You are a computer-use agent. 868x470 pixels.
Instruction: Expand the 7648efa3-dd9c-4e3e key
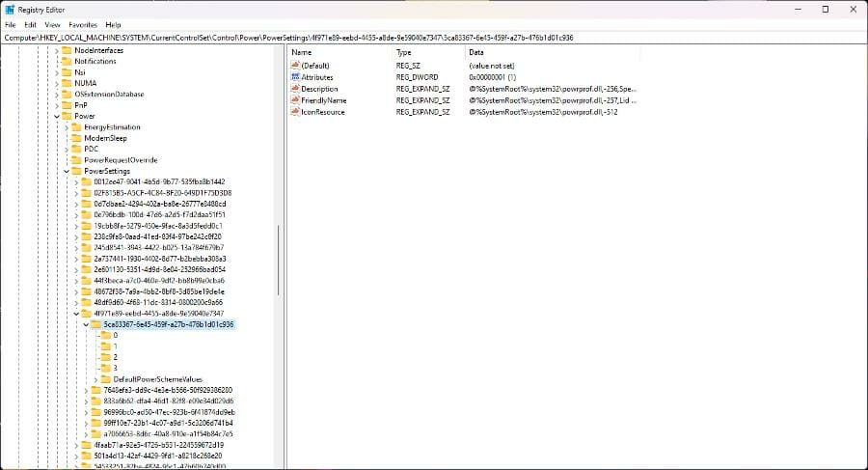[86, 390]
